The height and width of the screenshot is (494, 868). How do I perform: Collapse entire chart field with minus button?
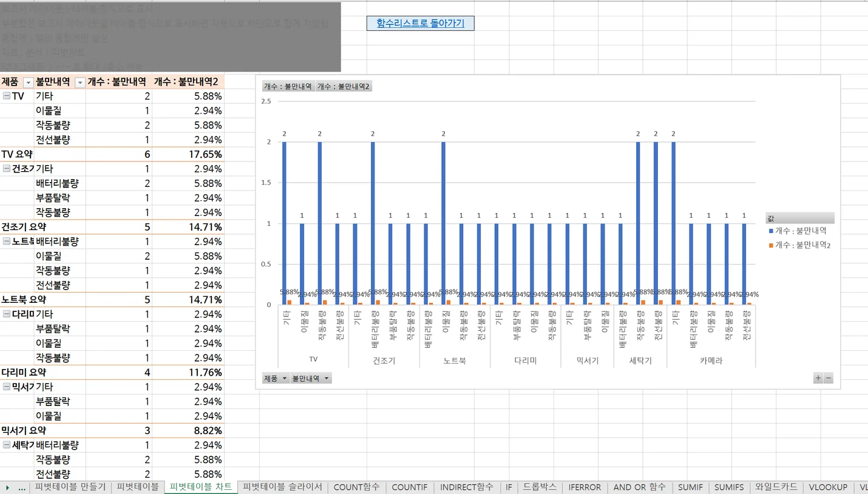point(829,378)
